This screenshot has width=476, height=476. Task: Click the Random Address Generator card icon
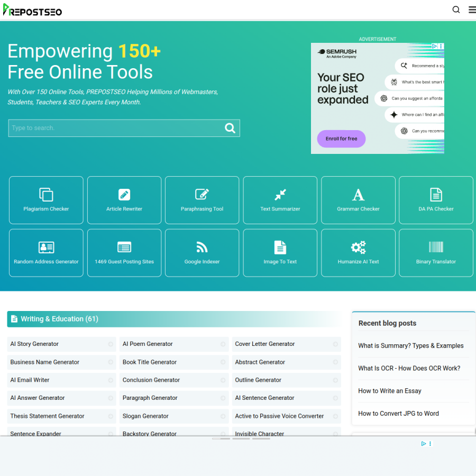(46, 248)
